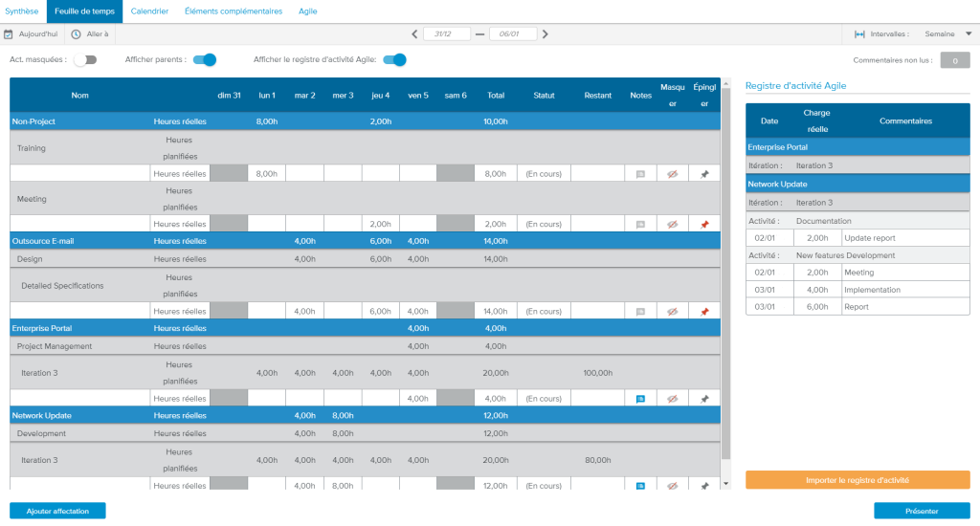Open blue notes icon for Network Update Iteration 3

tap(640, 486)
